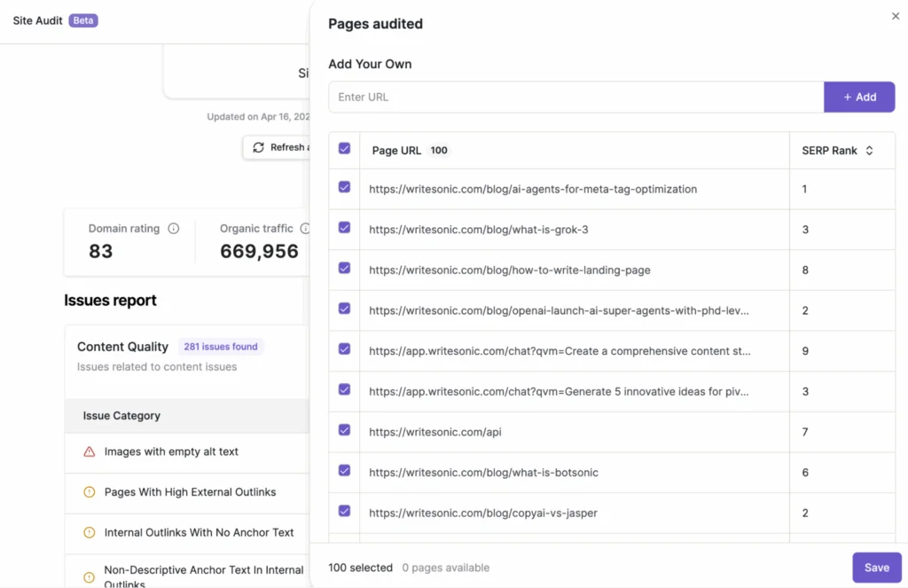Uncheck the copyai-vs-jasper page row
Viewport: 908px width, 588px height.
point(344,512)
